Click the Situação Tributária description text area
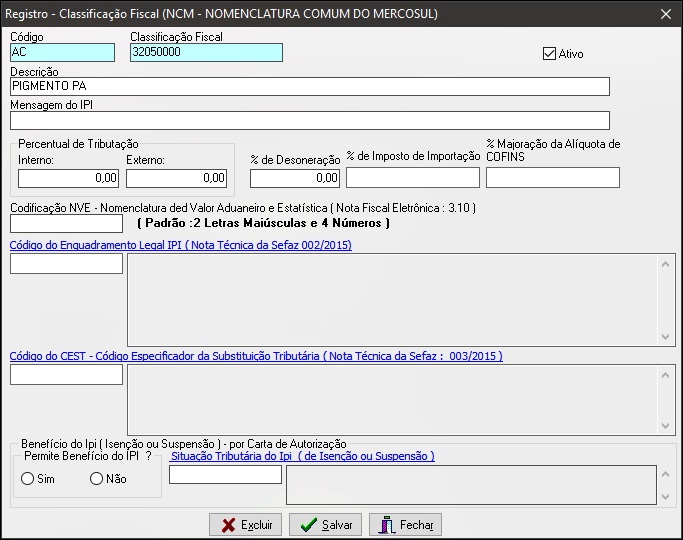This screenshot has height=540, width=683. [471, 485]
